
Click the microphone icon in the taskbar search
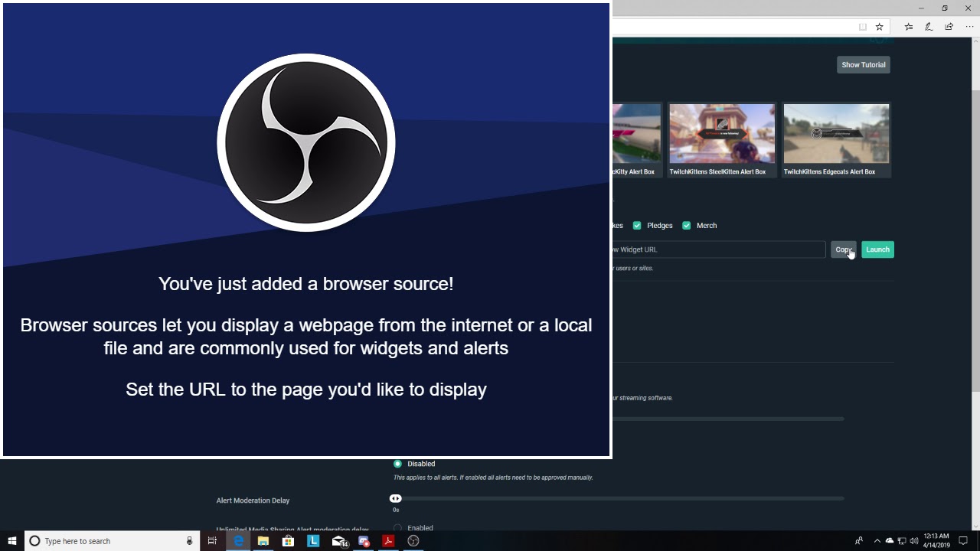point(190,541)
